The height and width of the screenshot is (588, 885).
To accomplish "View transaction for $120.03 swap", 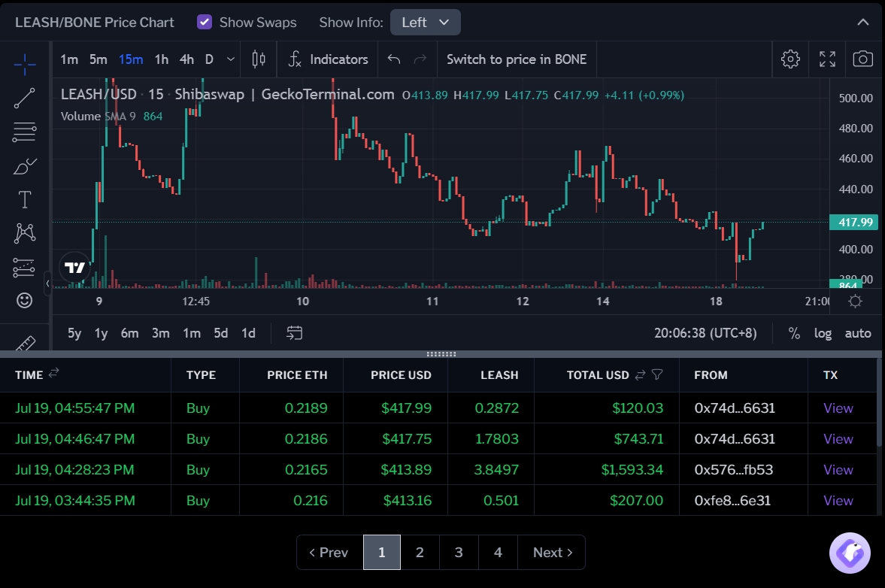I will [x=838, y=408].
